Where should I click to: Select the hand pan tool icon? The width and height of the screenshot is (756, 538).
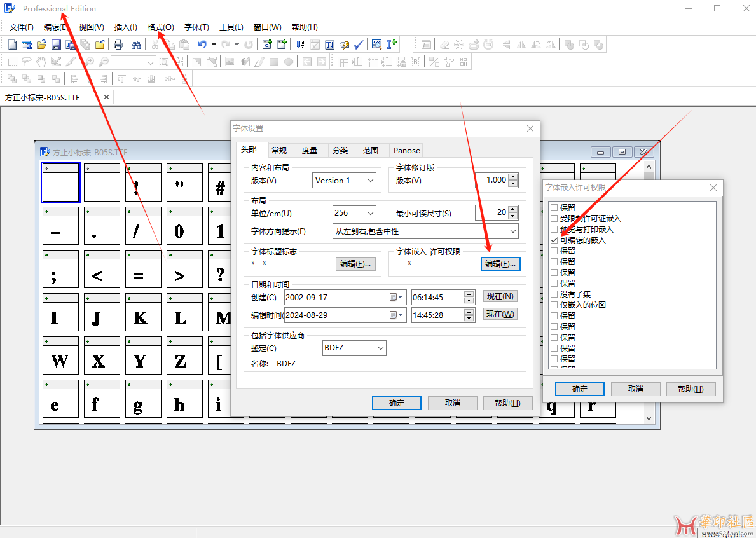pos(41,62)
